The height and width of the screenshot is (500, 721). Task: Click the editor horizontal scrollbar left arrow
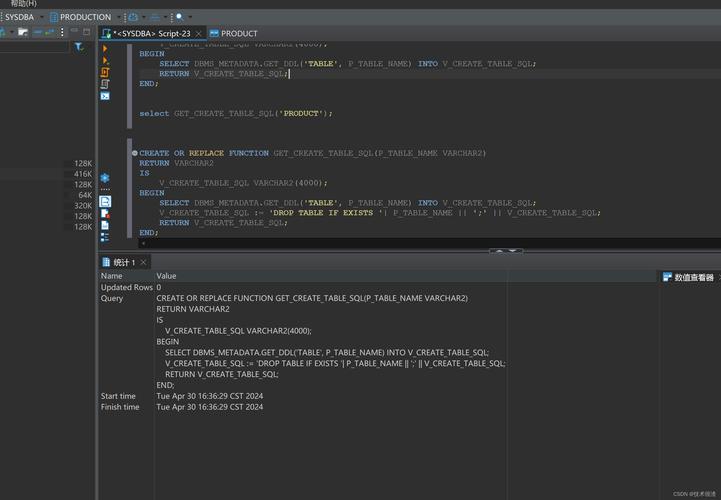(143, 243)
